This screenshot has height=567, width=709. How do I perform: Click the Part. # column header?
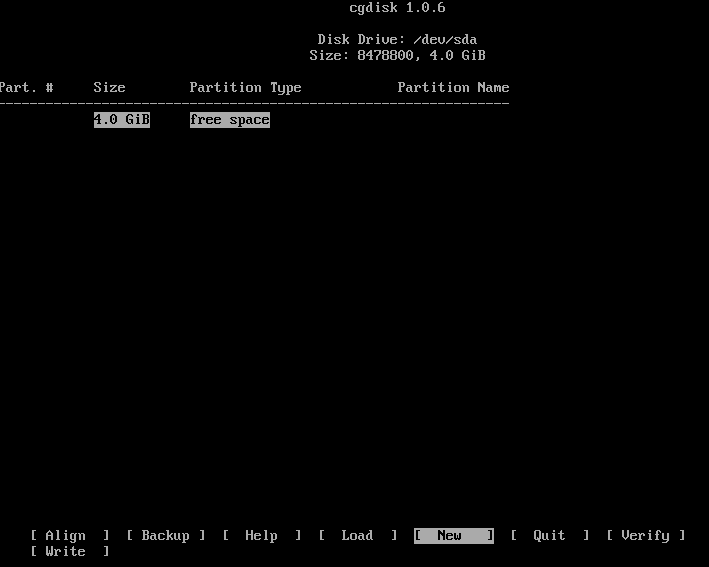click(x=27, y=87)
